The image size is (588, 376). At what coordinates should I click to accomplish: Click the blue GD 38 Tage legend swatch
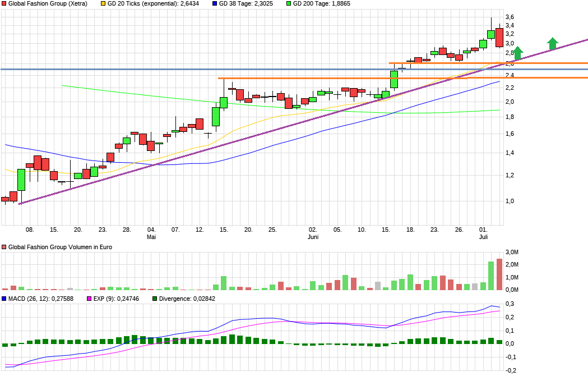pos(215,4)
